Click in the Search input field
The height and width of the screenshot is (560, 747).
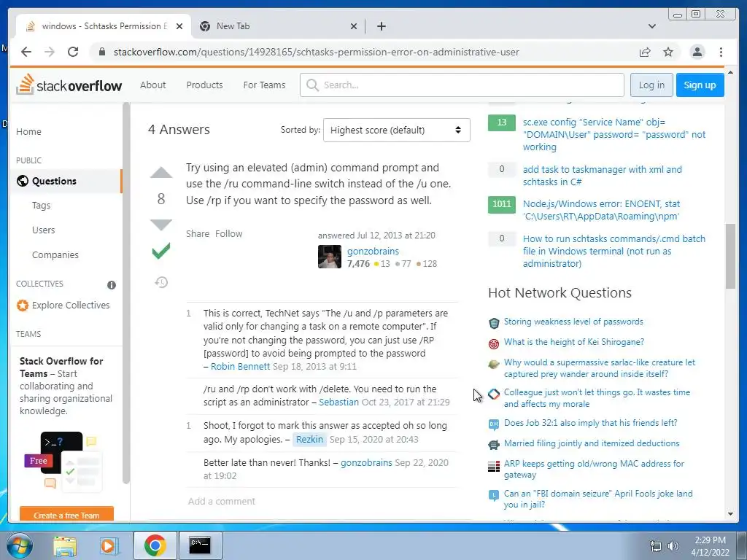click(x=462, y=85)
